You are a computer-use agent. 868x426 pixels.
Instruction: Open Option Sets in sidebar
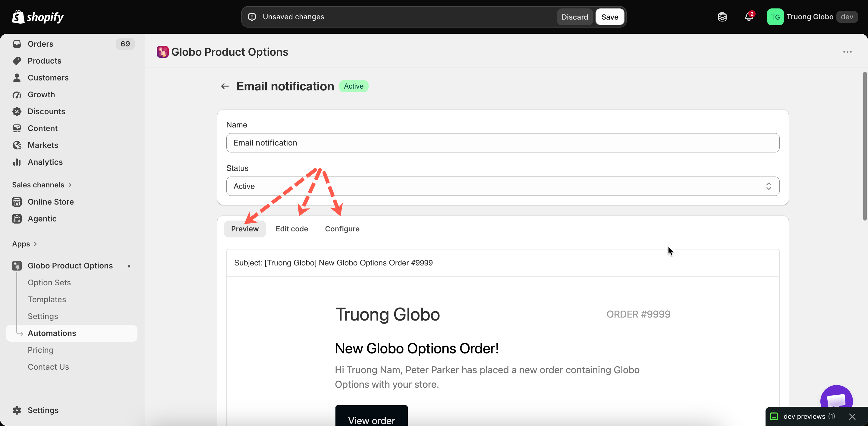tap(49, 283)
